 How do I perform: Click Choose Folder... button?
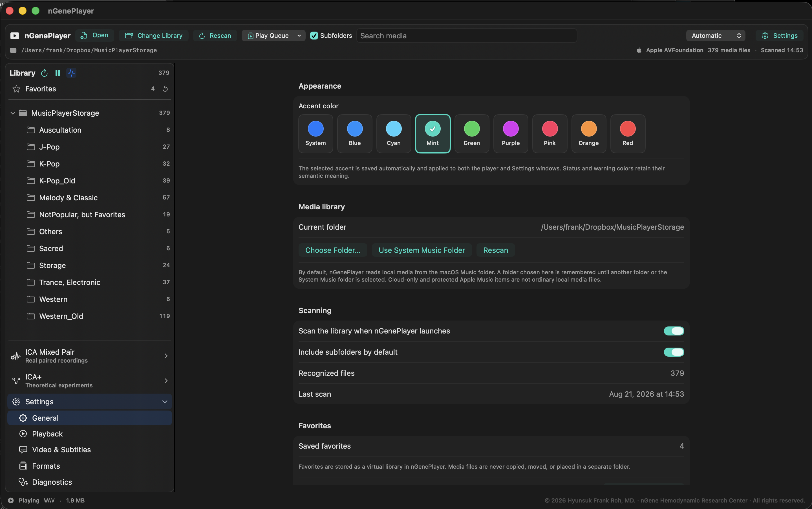[333, 250]
